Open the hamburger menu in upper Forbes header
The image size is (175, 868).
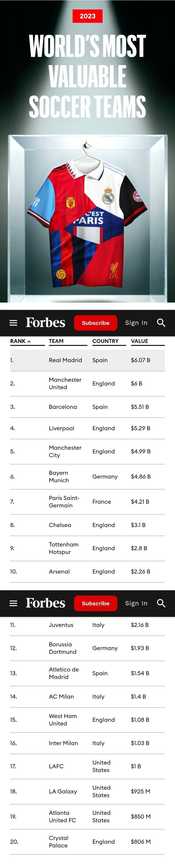click(13, 323)
